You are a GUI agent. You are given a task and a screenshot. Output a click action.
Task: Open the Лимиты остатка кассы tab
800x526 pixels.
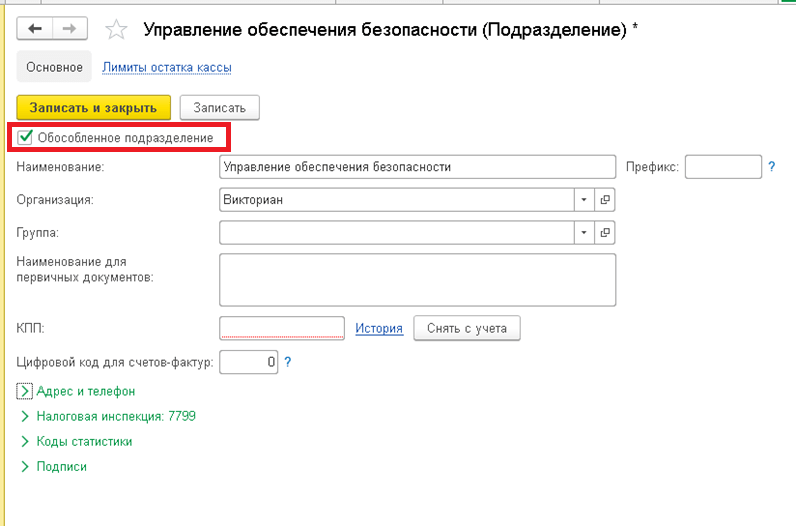click(x=167, y=67)
